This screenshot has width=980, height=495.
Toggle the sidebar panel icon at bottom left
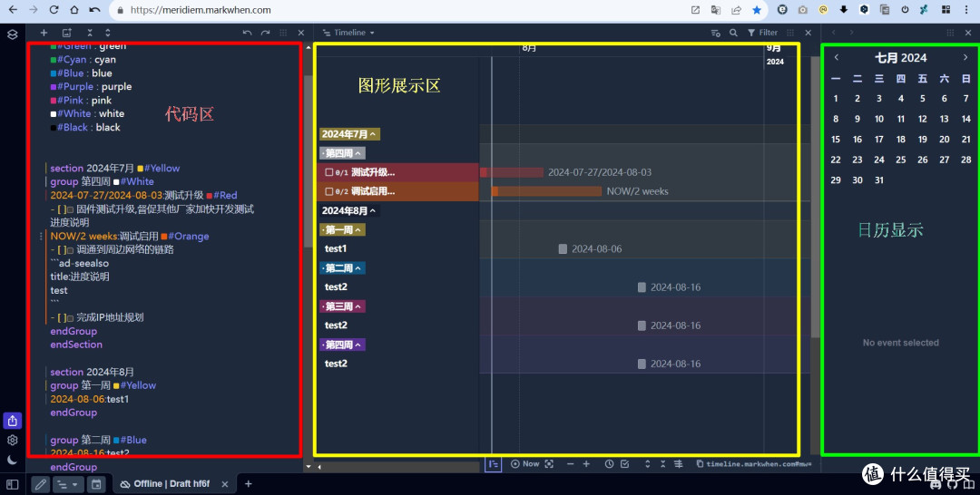tap(13, 484)
